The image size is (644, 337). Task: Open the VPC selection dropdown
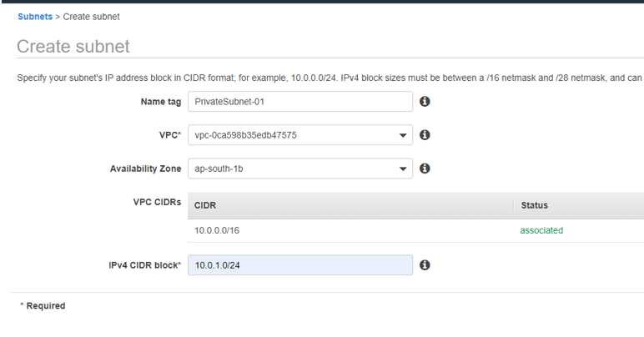pyautogui.click(x=299, y=134)
